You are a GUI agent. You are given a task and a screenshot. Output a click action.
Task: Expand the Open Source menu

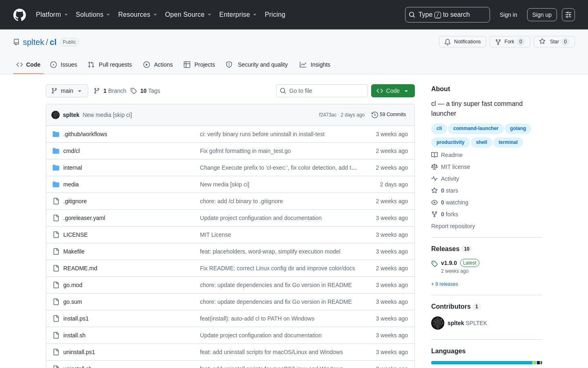(x=188, y=15)
